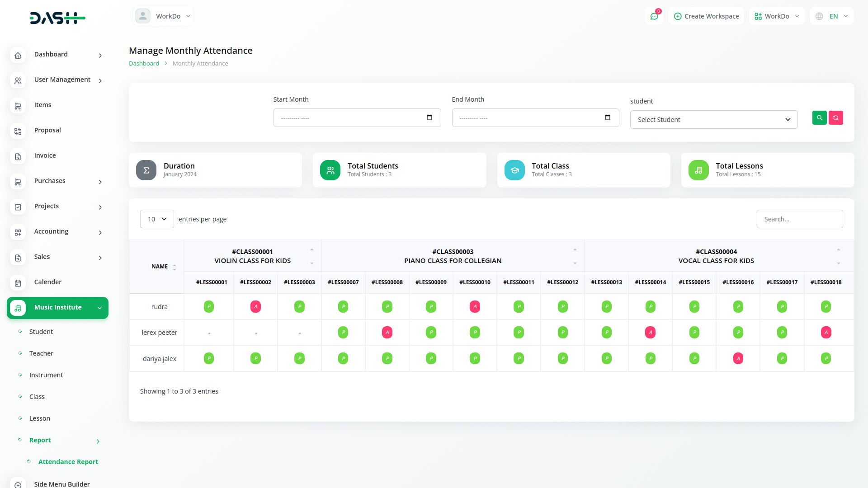Click the Start Month calendar picker icon
868x488 pixels.
[x=429, y=117]
